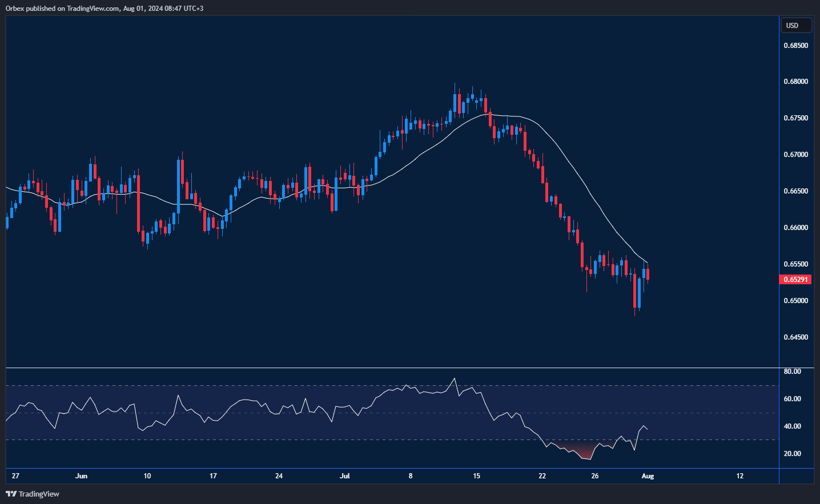Click the Jun label on time axis

(x=81, y=476)
